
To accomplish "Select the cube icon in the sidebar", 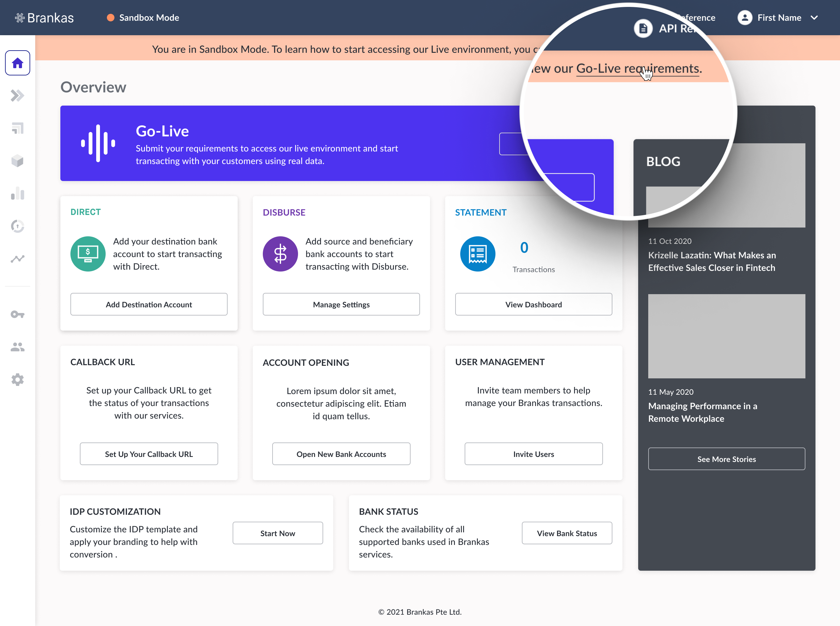I will 17,161.
